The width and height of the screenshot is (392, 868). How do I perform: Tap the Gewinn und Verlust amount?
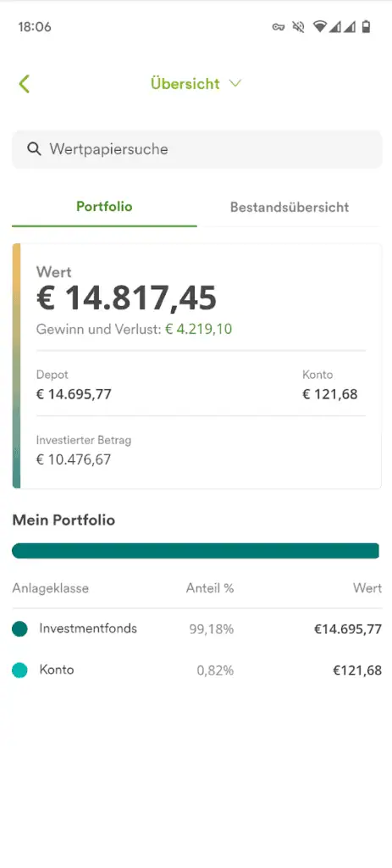tap(198, 330)
